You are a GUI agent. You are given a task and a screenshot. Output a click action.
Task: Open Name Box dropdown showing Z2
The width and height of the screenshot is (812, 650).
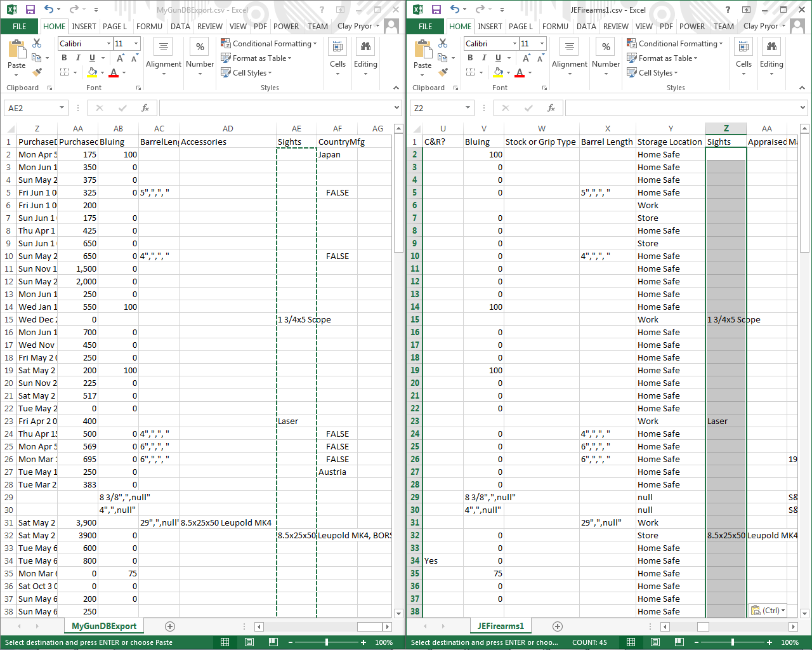pyautogui.click(x=468, y=108)
